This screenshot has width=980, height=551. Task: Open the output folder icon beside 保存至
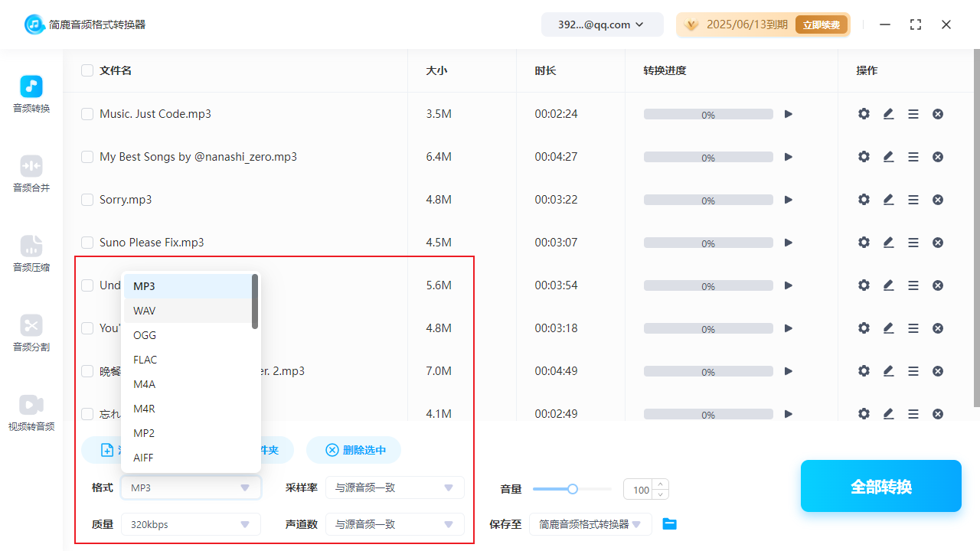[669, 524]
